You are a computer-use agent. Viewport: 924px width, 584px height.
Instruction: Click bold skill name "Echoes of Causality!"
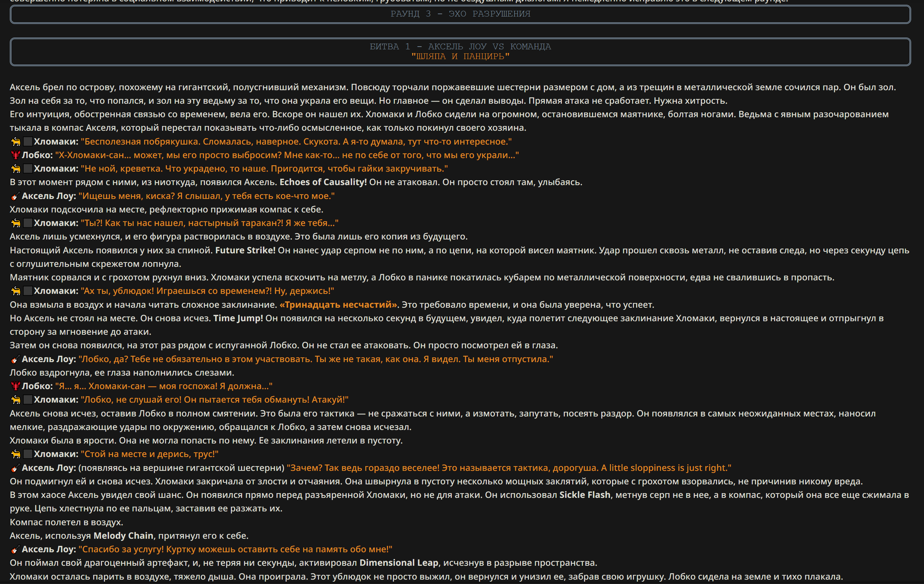click(323, 182)
